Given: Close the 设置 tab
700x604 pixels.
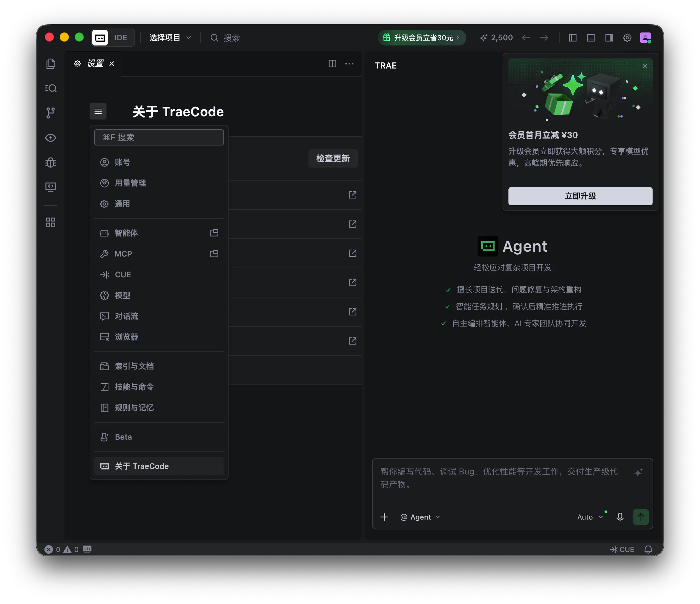Looking at the screenshot, I should point(112,64).
